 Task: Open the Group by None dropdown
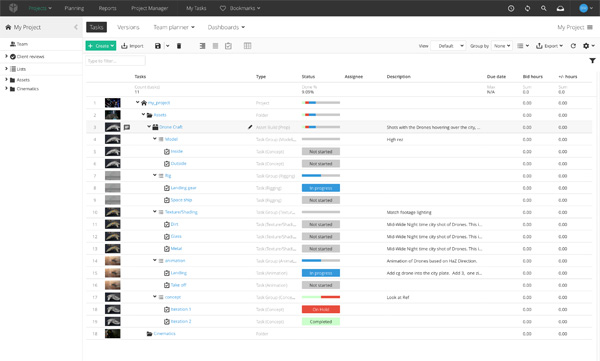[x=502, y=46]
